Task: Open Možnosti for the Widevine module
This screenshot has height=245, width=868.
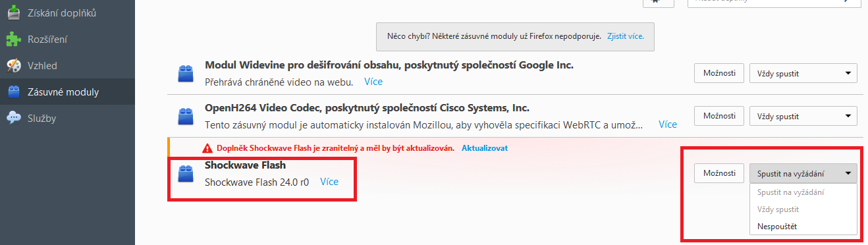Action: (x=719, y=73)
